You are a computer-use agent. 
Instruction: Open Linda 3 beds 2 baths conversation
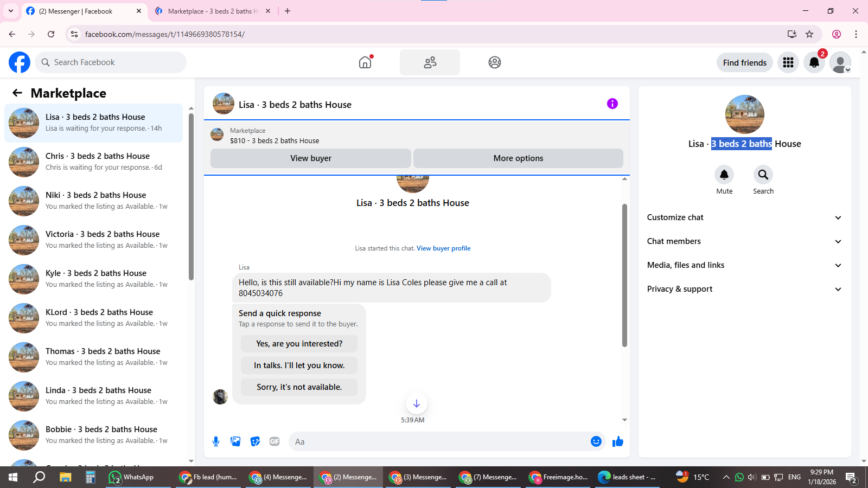click(93, 396)
